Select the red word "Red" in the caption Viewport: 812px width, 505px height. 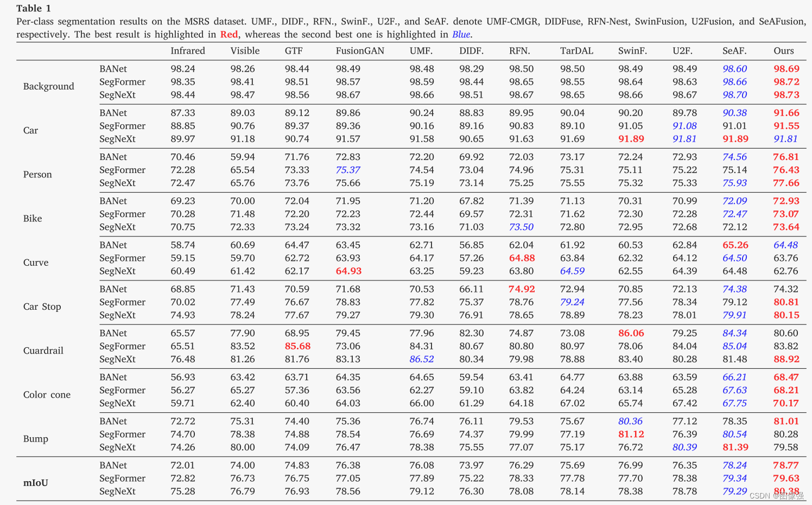pos(229,34)
